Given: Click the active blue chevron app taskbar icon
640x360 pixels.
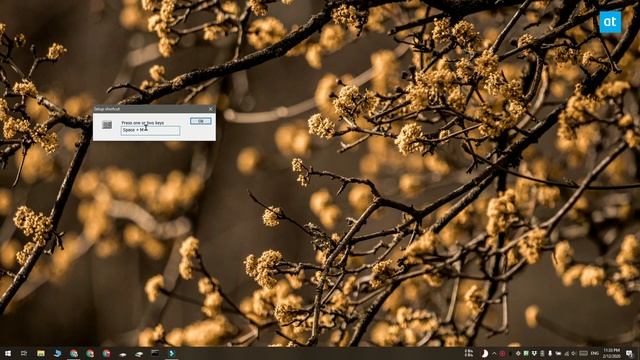Looking at the screenshot, I should [x=171, y=353].
